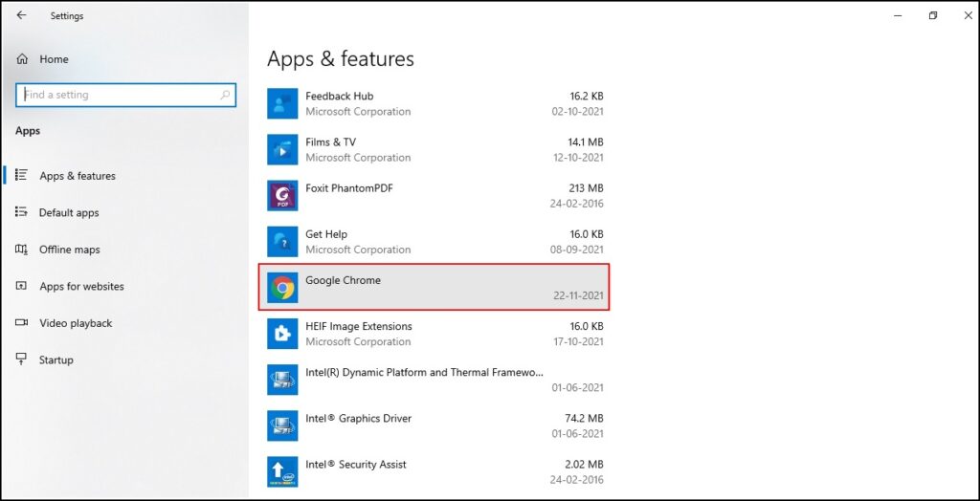This screenshot has height=501, width=980.
Task: Select the Google Chrome list entry
Action: click(434, 288)
